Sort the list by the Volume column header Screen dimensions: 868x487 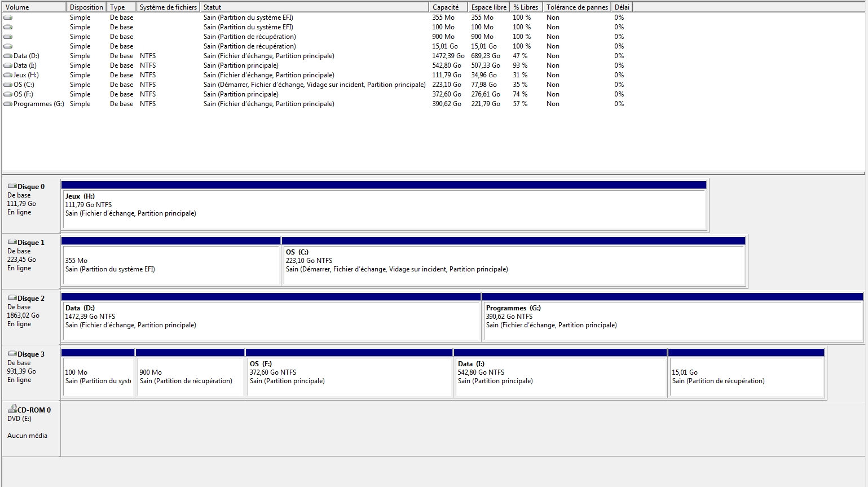point(34,7)
